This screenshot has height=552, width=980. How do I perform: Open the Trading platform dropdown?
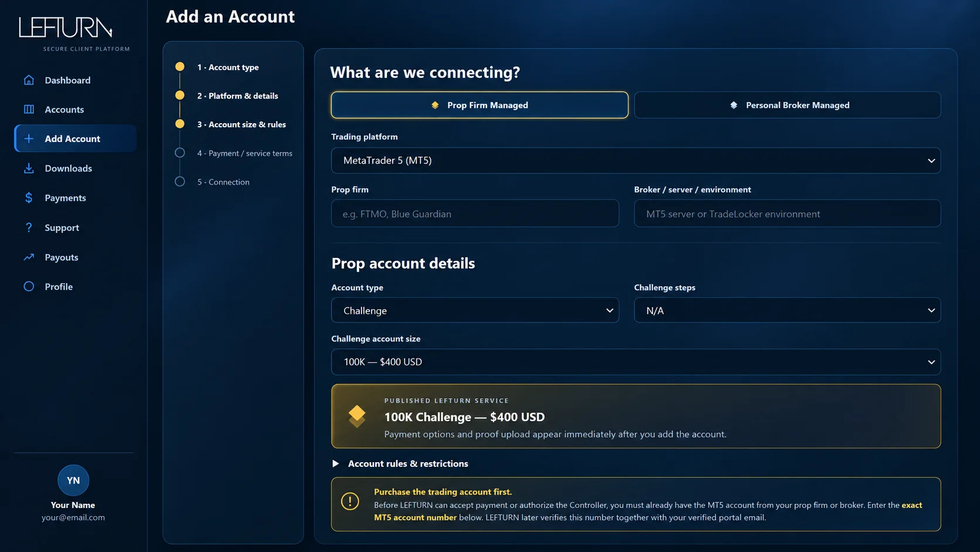pos(636,160)
